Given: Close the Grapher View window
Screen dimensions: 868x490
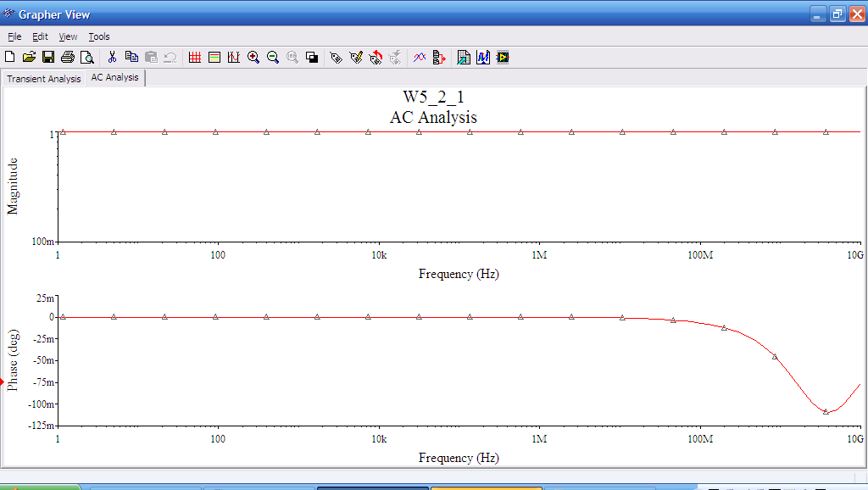Looking at the screenshot, I should [858, 14].
